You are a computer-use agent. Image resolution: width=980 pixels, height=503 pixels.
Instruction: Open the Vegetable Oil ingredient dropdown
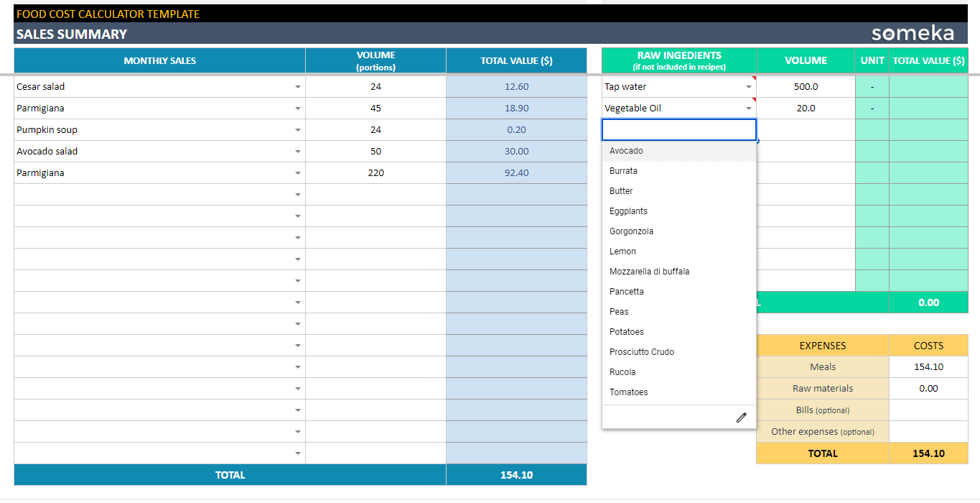coord(749,109)
